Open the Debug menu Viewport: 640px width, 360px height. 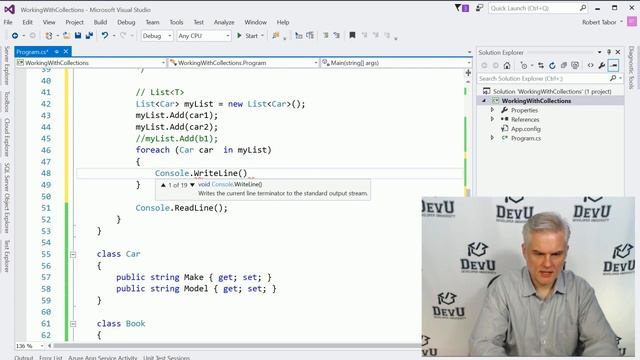point(126,22)
